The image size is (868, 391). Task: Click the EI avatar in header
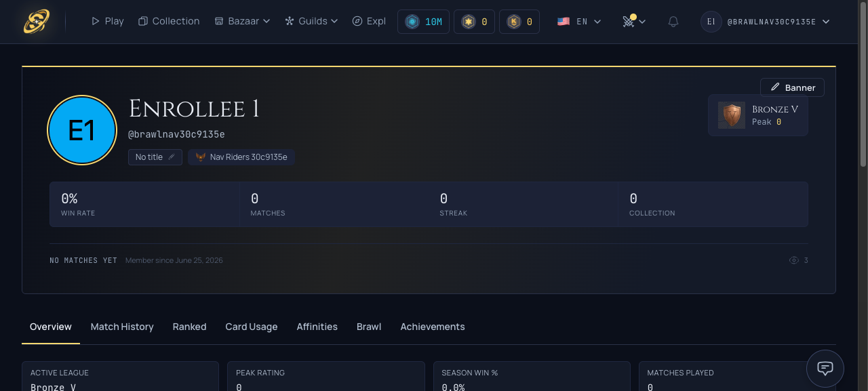(x=711, y=22)
